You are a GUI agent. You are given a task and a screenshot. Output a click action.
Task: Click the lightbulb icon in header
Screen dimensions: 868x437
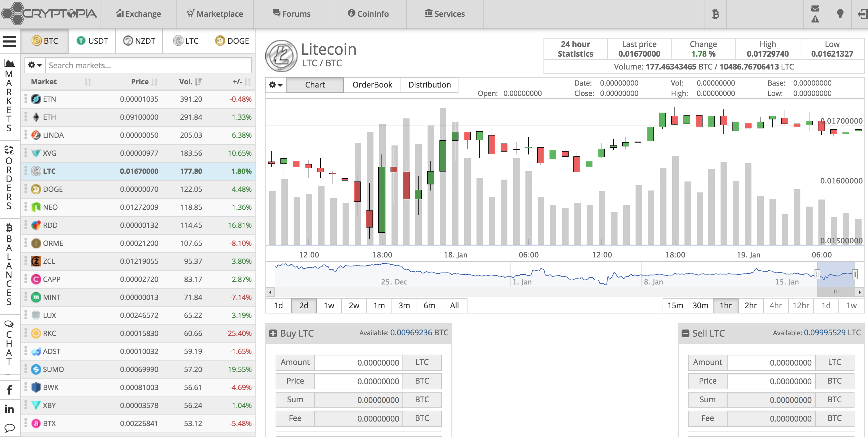[x=840, y=14]
